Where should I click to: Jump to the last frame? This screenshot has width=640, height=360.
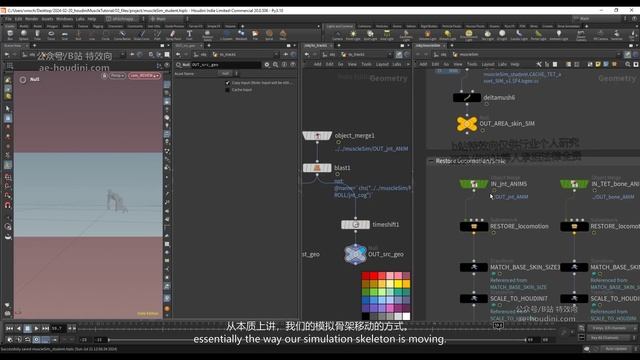[x=45, y=328]
